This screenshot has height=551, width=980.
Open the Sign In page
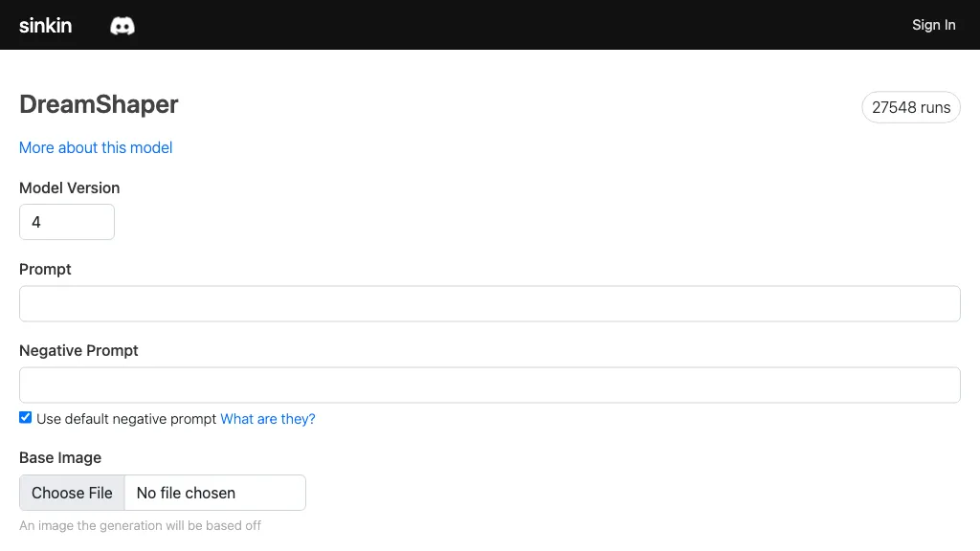click(933, 25)
